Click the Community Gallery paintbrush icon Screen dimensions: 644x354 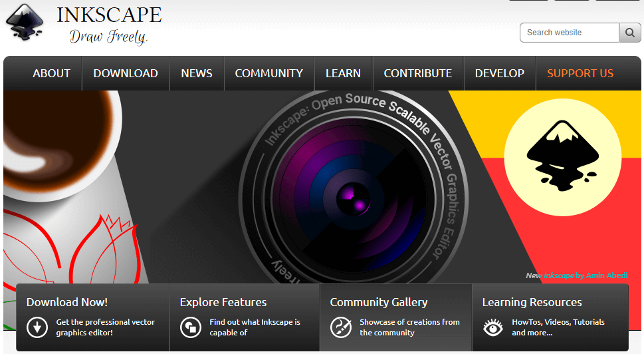pos(341,327)
